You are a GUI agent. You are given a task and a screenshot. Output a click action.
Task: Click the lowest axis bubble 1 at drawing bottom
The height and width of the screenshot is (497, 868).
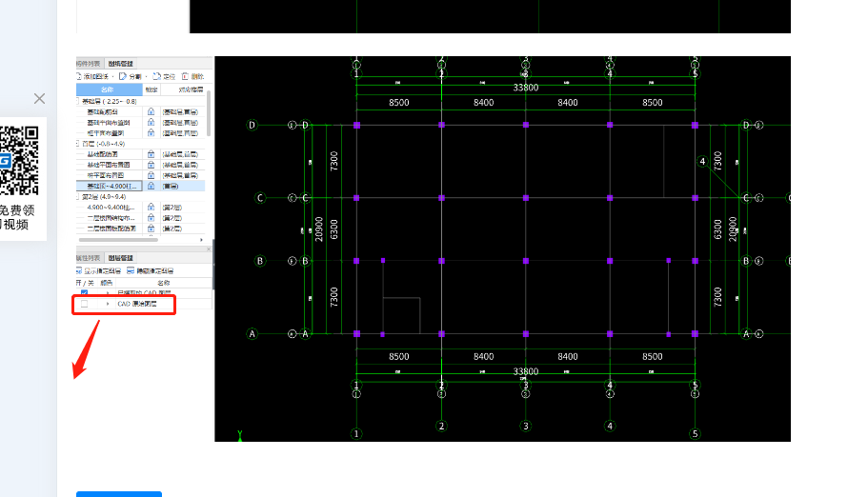356,434
